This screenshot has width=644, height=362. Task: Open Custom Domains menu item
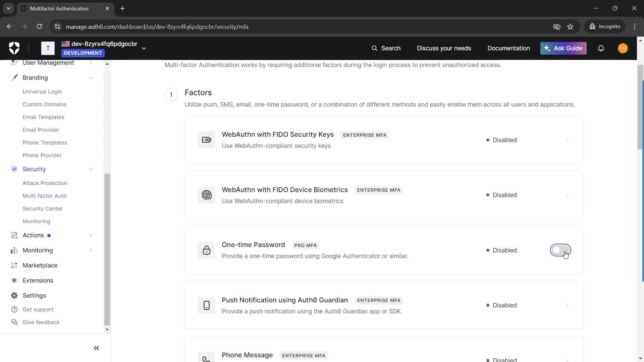tap(44, 105)
